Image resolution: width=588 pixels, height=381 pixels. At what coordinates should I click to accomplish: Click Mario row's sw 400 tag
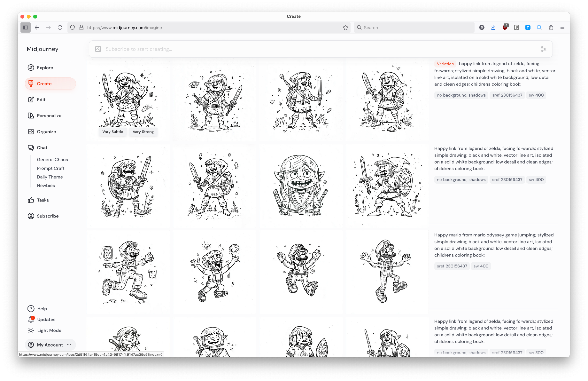481,266
